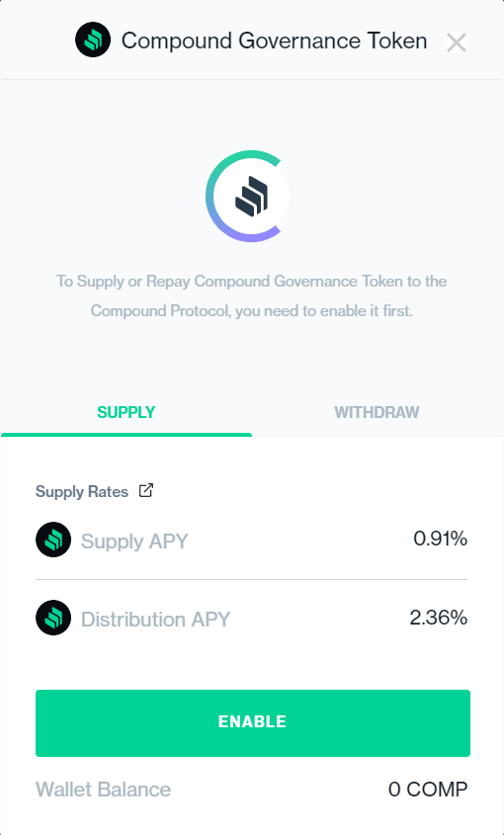This screenshot has width=504, height=835.
Task: Click the green underline beneath SUPPLY tab
Action: click(x=126, y=435)
